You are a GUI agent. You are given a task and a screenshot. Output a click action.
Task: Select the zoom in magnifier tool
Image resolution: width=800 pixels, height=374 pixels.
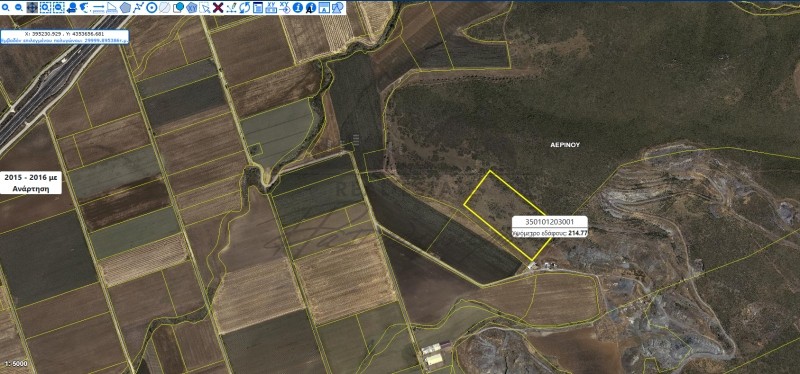coord(5,8)
